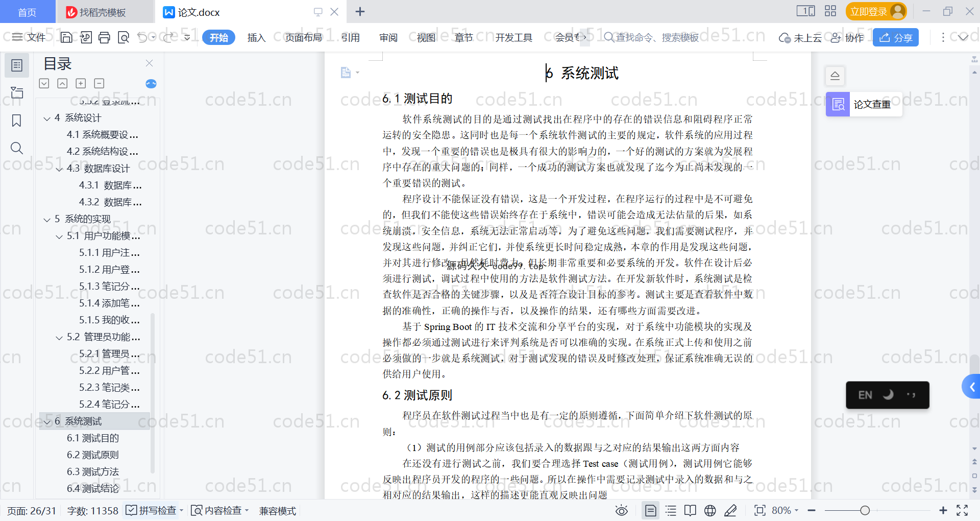Switch to 首页 home tab

tap(27, 12)
